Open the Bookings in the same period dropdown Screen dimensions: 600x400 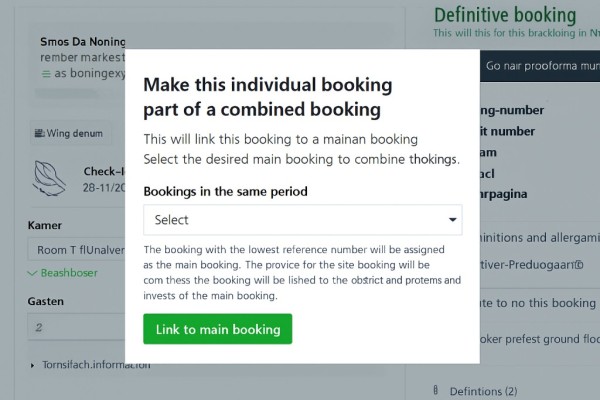coord(302,219)
